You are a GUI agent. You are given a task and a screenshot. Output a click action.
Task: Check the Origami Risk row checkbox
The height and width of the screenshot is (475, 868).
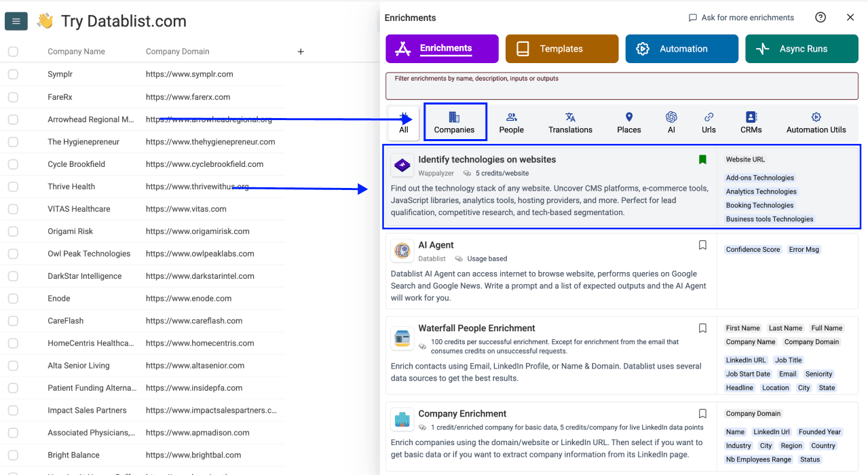14,231
